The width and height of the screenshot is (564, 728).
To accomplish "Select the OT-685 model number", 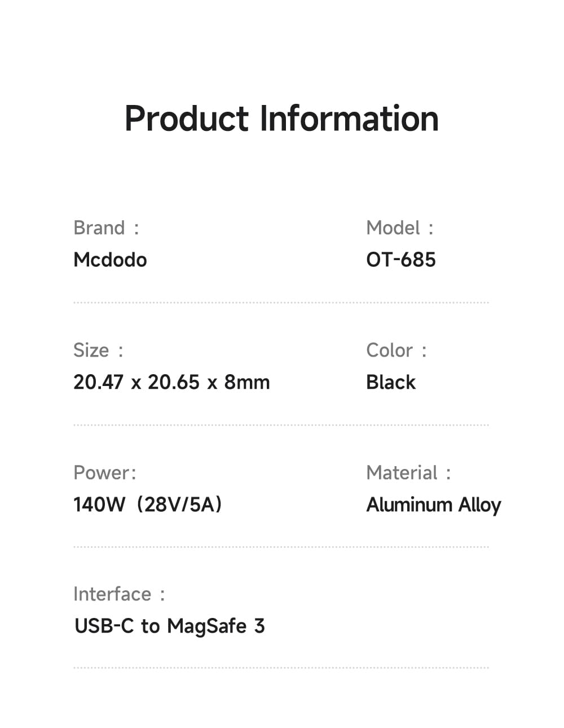I will pyautogui.click(x=400, y=260).
